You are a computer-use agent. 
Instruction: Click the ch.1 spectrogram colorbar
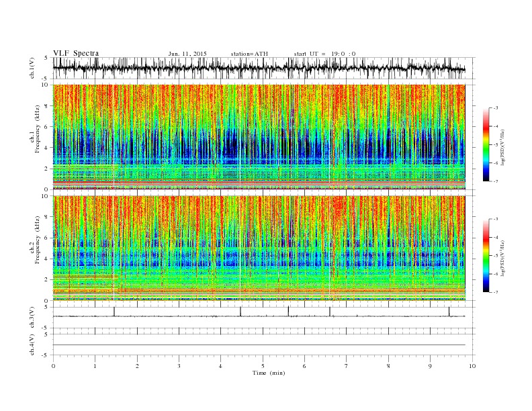pyautogui.click(x=486, y=145)
